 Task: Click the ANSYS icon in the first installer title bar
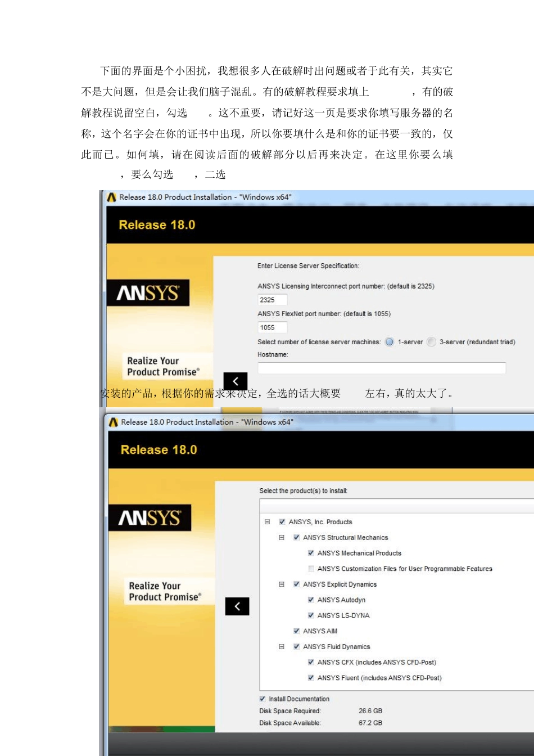pyautogui.click(x=112, y=197)
